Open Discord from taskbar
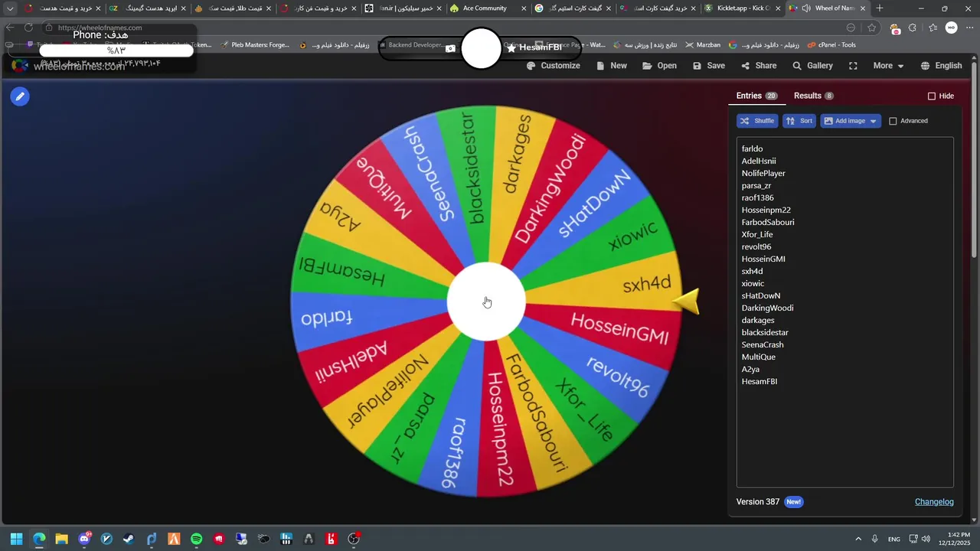The width and height of the screenshot is (980, 551). pos(84,539)
